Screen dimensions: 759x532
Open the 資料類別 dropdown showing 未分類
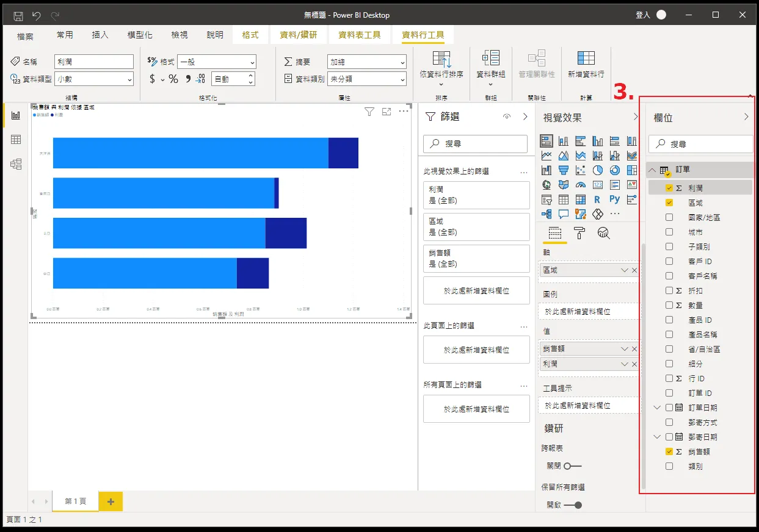coord(367,79)
